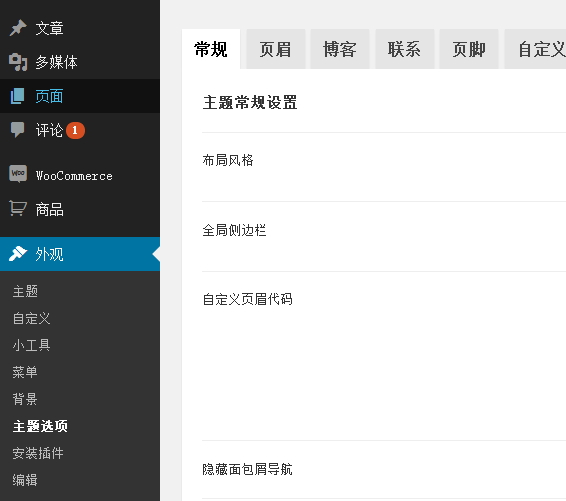Click the speech bubble icon beside 评论
The width and height of the screenshot is (566, 501).
click(x=17, y=130)
